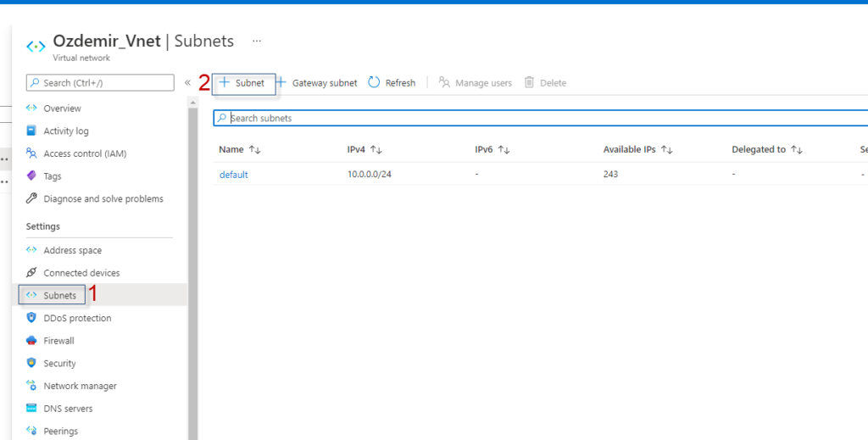
Task: Sort table by Name column
Action: click(x=239, y=149)
